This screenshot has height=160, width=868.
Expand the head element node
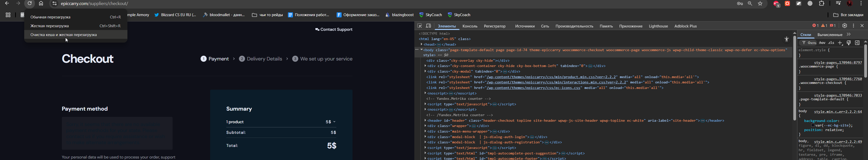pos(421,44)
